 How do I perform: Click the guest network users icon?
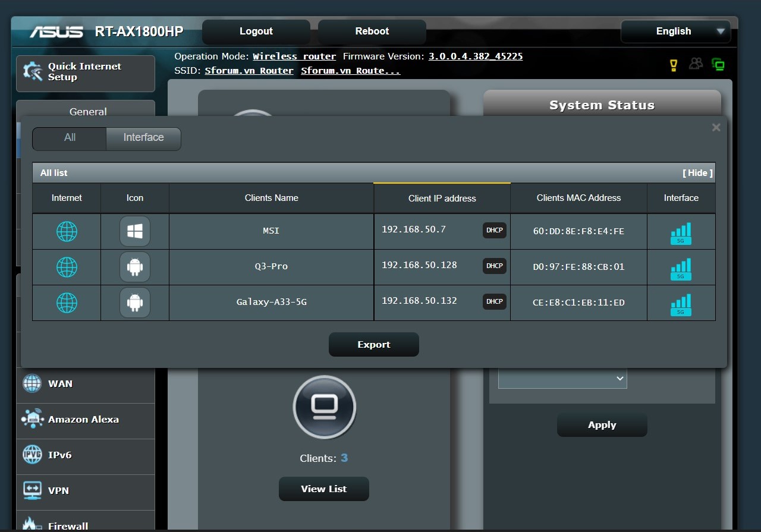click(x=696, y=64)
